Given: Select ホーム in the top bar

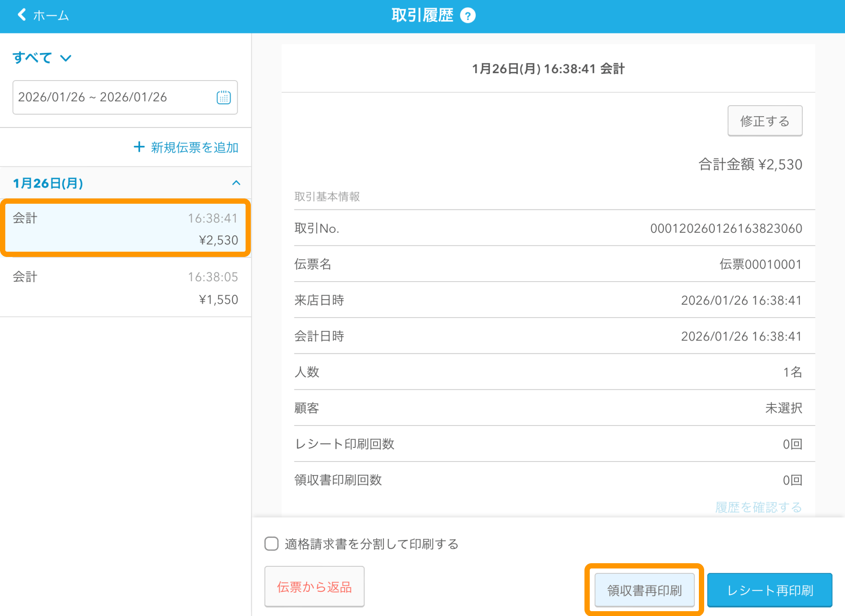Looking at the screenshot, I should tap(50, 15).
